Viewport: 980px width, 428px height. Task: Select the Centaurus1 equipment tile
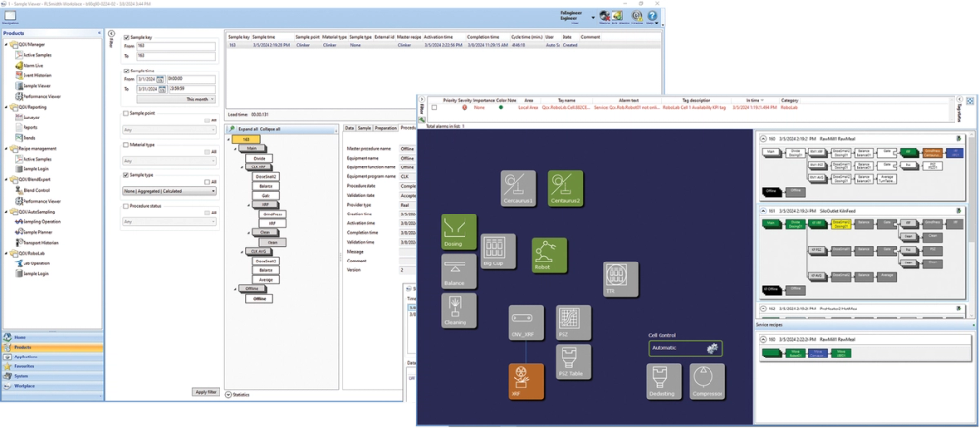[518, 188]
